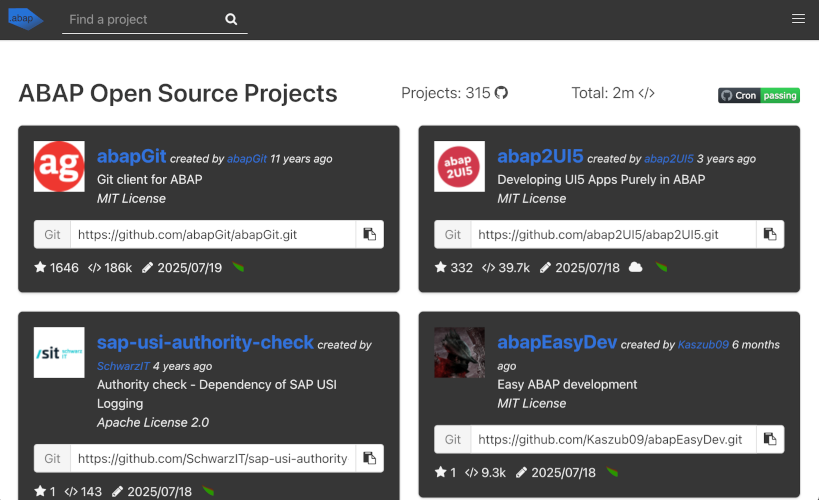Click leaf icon on sap-usi-authority-check card

(x=208, y=491)
